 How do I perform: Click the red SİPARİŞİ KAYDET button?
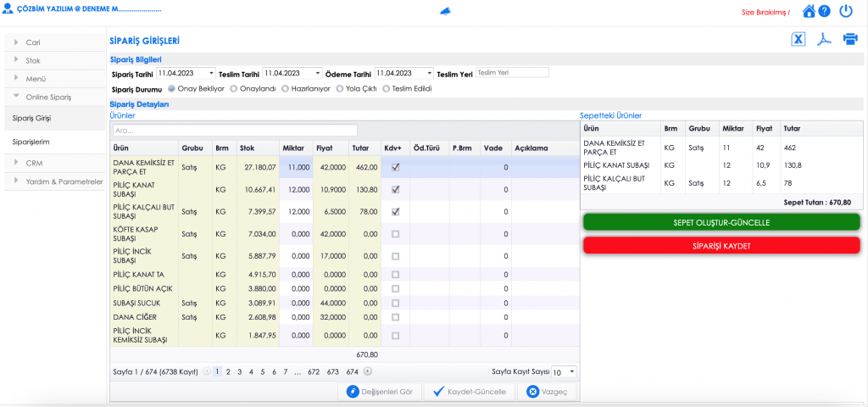[721, 245]
